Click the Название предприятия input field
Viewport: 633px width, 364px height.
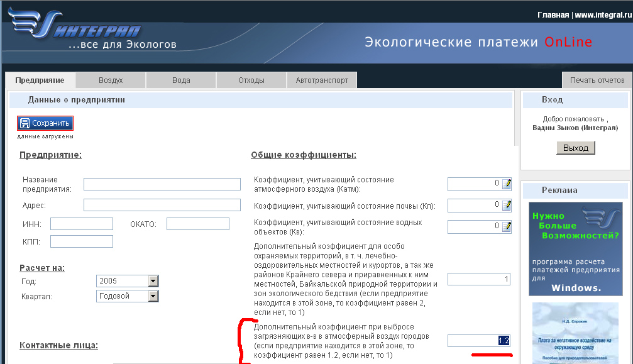162,184
